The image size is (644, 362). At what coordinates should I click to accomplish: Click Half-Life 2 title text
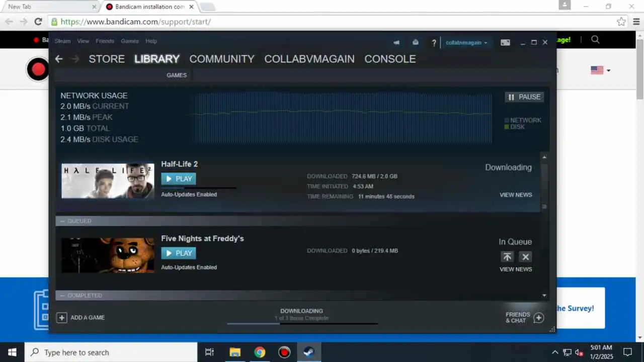(179, 164)
